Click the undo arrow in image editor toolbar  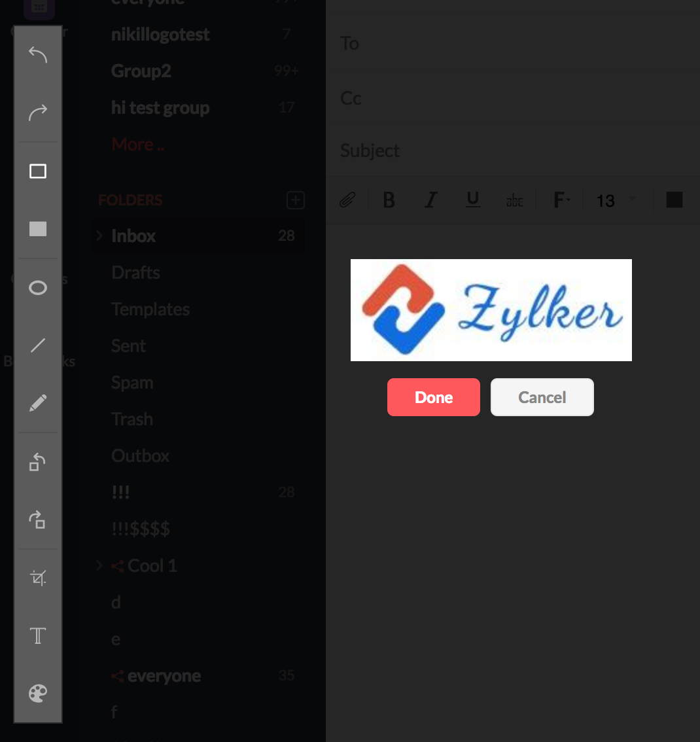(38, 55)
